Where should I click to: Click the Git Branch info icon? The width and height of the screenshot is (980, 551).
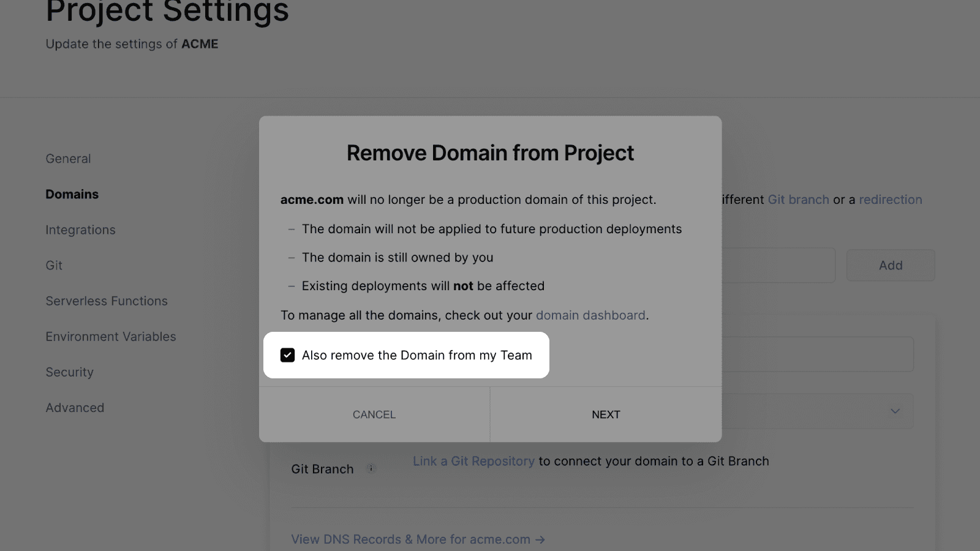click(371, 469)
